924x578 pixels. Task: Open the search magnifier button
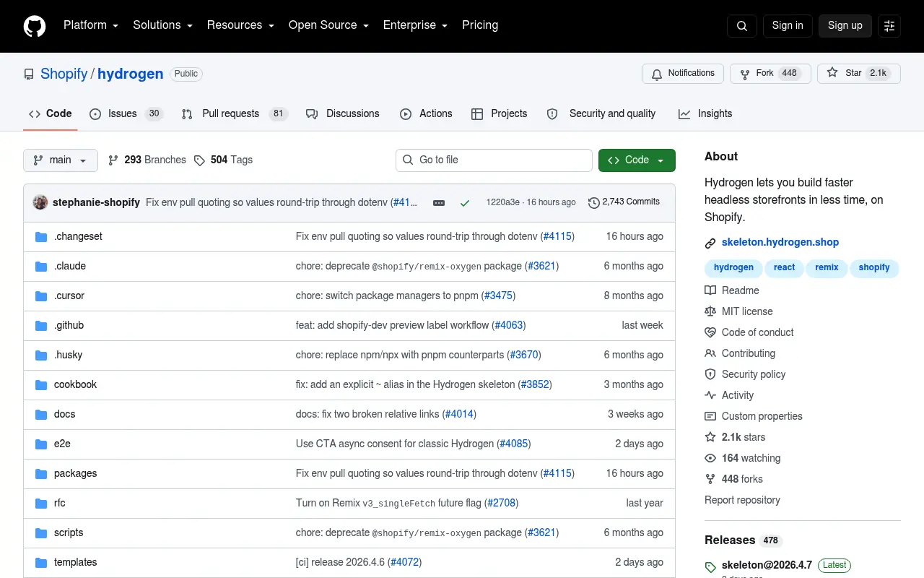(x=742, y=26)
